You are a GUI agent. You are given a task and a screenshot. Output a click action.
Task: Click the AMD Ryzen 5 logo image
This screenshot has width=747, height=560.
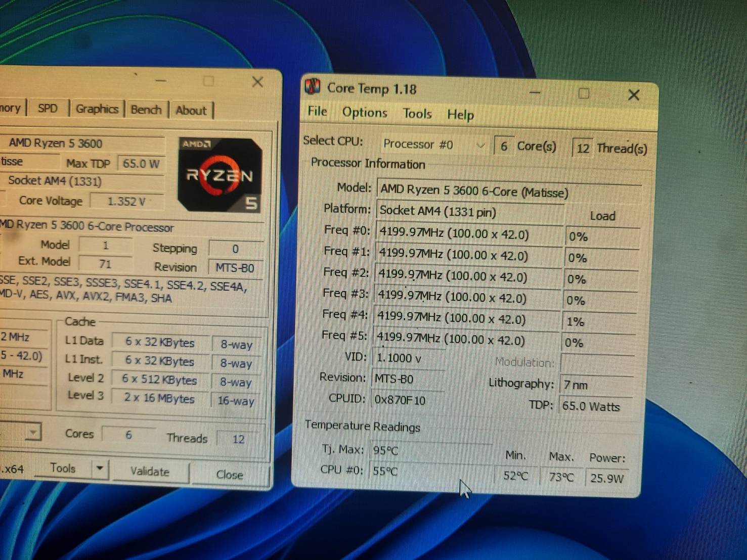coord(220,175)
